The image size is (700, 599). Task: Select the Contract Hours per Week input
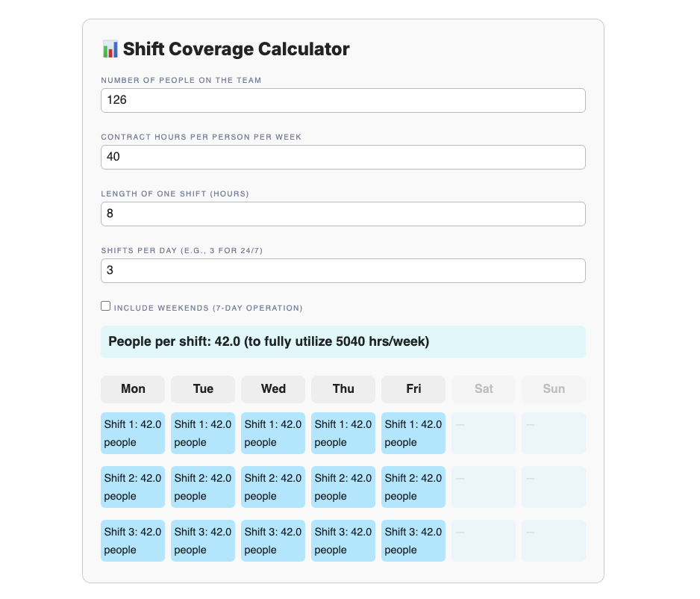pos(343,157)
